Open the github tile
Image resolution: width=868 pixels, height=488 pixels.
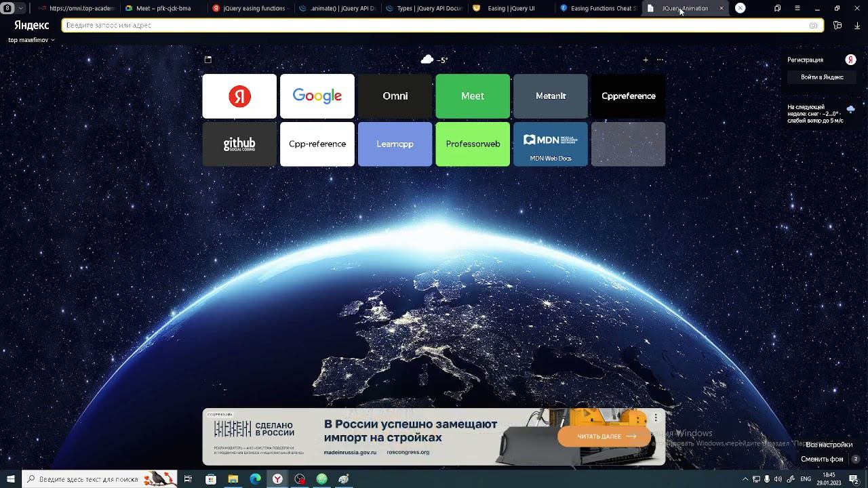239,144
